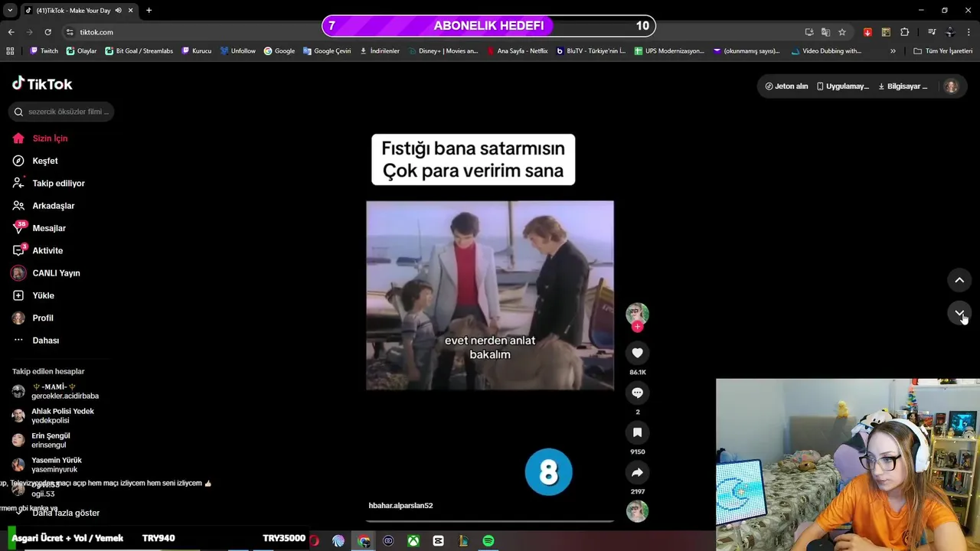Open the apps grid icon in bookmarks bar
The image size is (980, 551).
tap(10, 51)
